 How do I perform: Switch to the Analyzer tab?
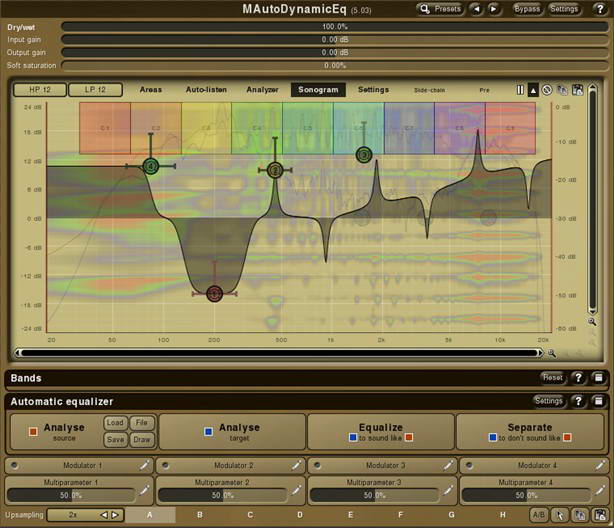(x=262, y=90)
